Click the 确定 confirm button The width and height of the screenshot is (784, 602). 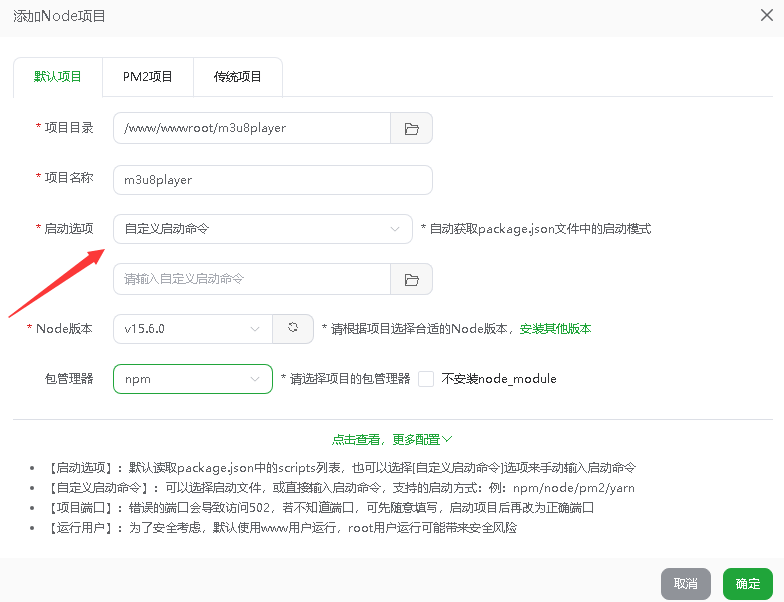(x=747, y=584)
